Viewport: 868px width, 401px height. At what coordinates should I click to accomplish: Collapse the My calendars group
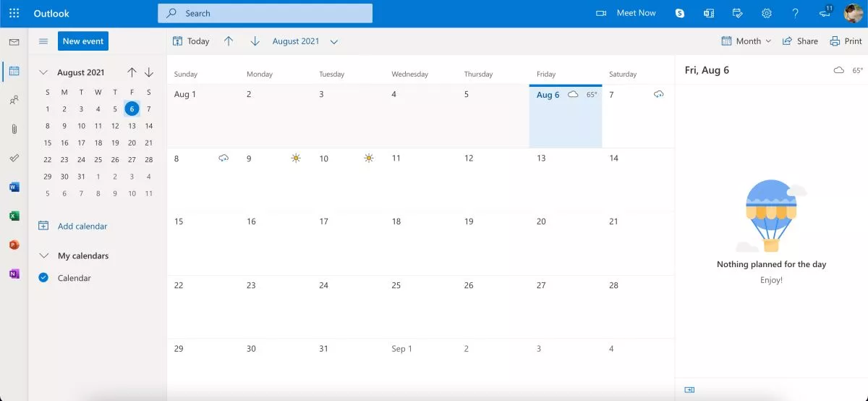tap(43, 256)
